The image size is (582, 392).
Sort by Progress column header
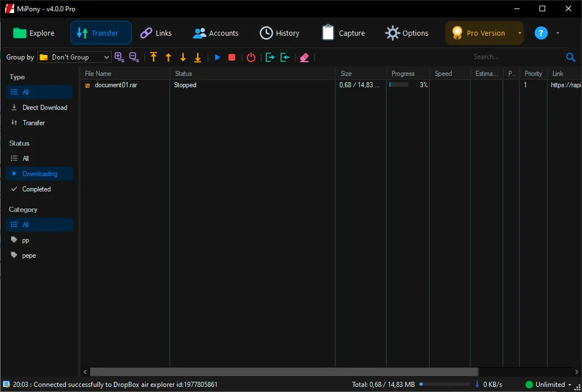pos(408,74)
